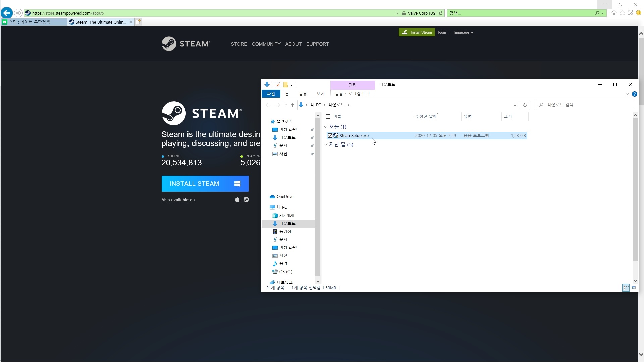Refresh the Downloads folder view
Viewport: 644px width, 362px height.
point(525,105)
